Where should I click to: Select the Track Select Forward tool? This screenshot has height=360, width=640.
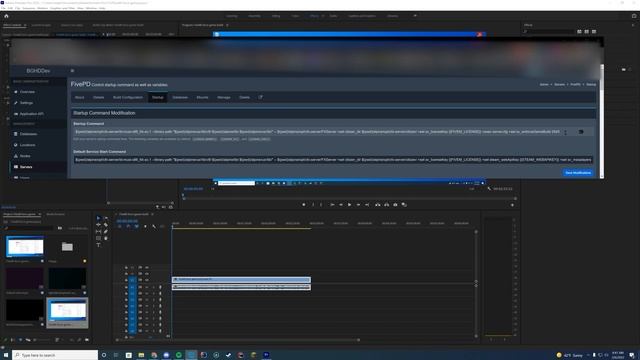106,218
